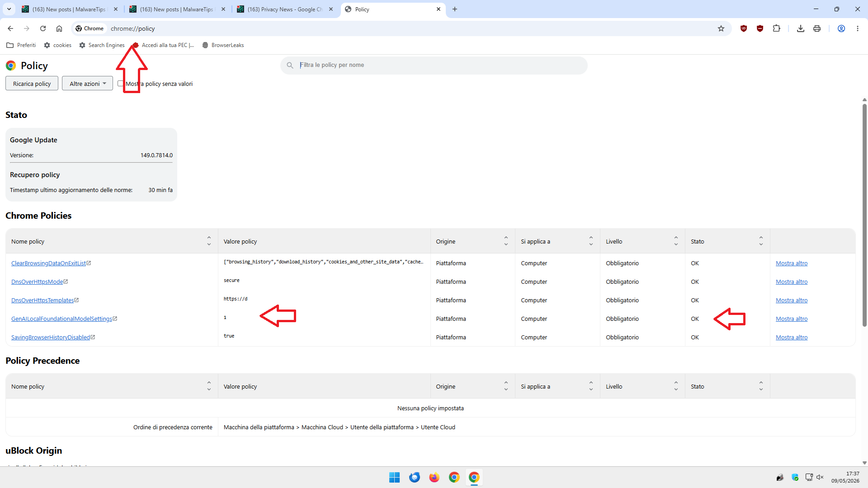The image size is (868, 488).
Task: Bookmark this page with the star icon
Action: pos(721,28)
